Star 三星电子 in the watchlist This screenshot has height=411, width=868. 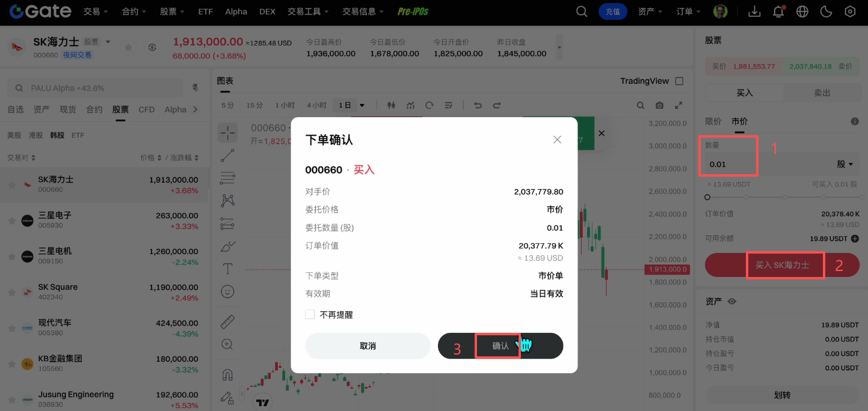coord(11,221)
